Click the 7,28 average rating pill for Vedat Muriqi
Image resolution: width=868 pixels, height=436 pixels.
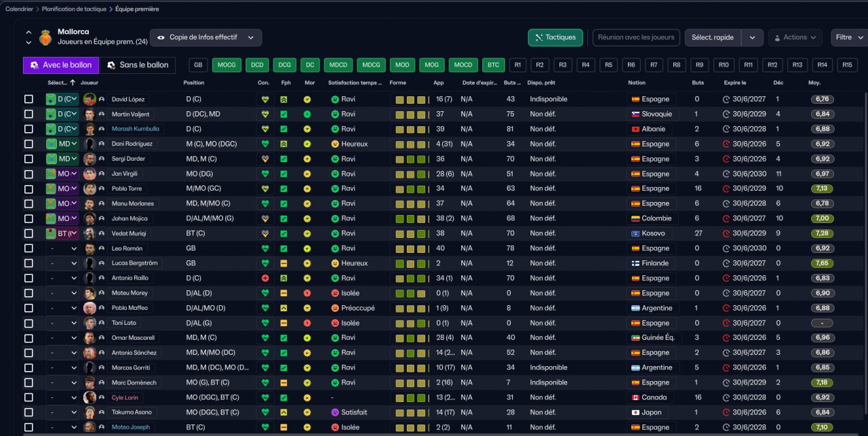(x=823, y=233)
